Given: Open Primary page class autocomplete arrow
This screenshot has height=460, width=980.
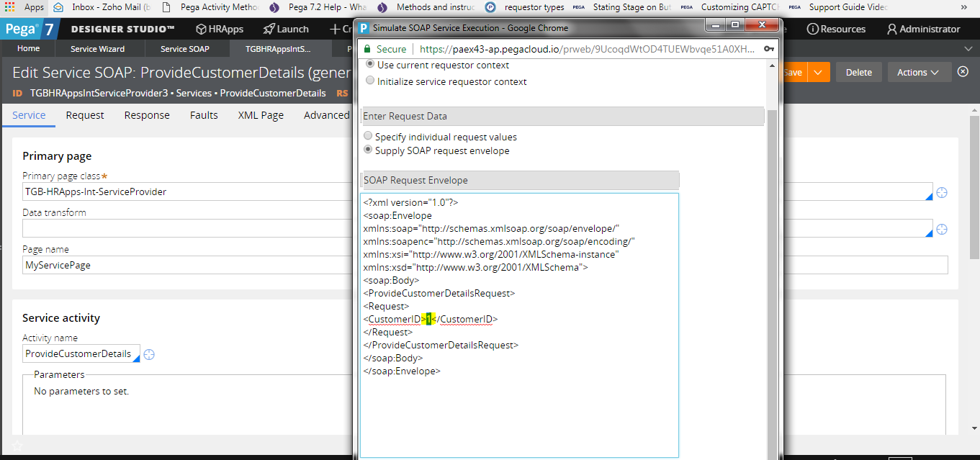Looking at the screenshot, I should pyautogui.click(x=928, y=196).
